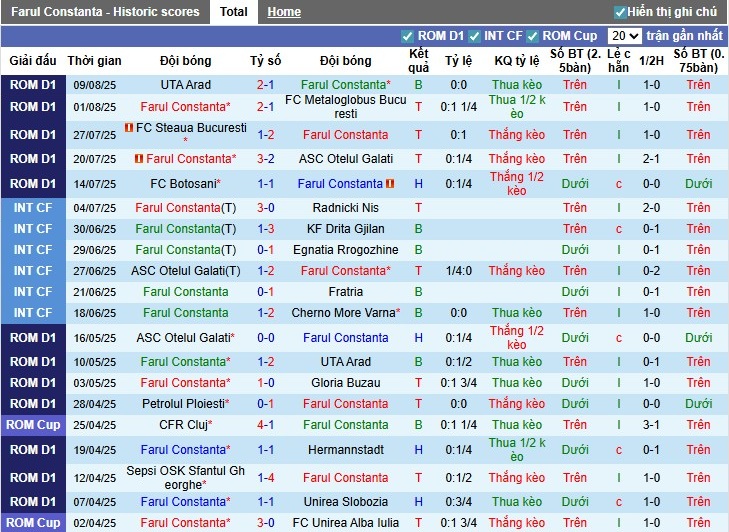Select the Total tab

tap(233, 12)
